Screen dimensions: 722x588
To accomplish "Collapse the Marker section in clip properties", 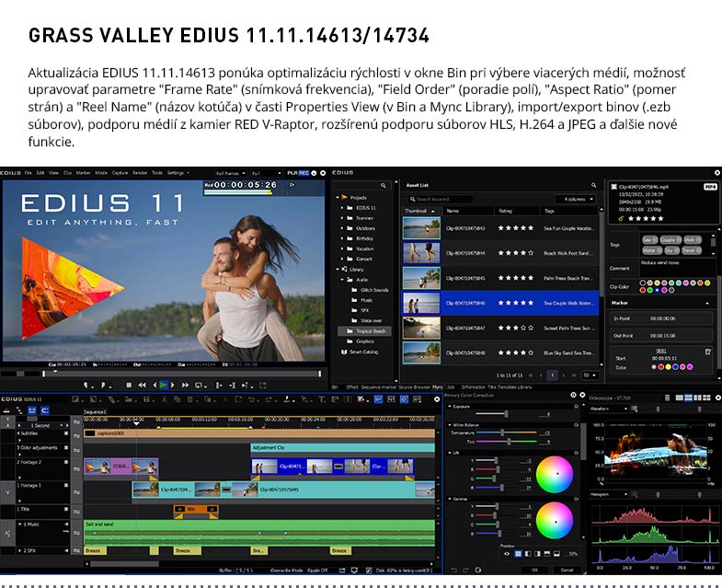I will pyautogui.click(x=707, y=303).
